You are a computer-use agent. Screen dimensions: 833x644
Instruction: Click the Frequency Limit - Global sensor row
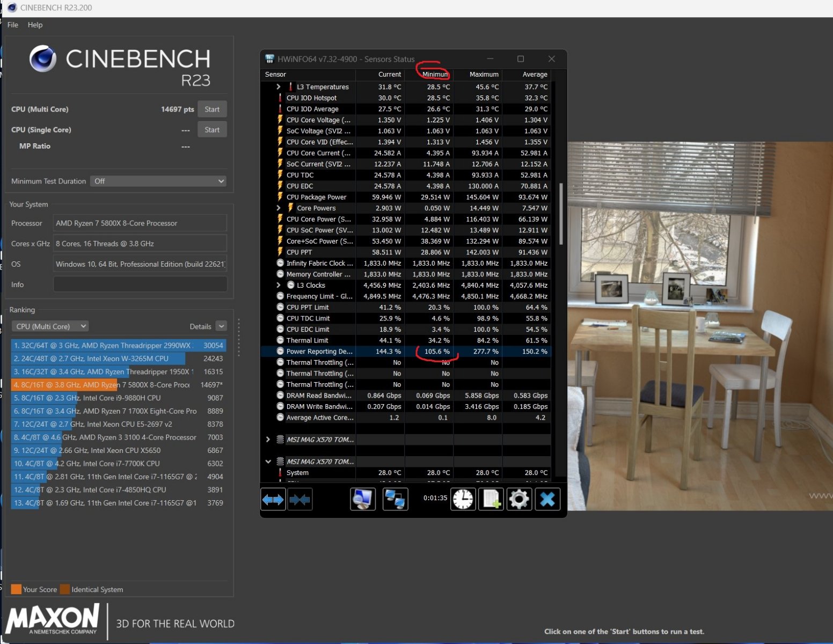click(x=406, y=296)
